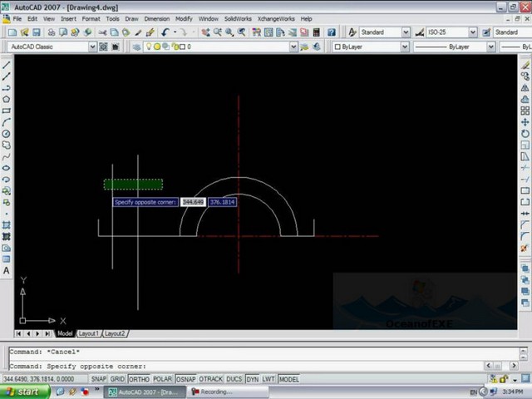Select the Arc draw tool

(x=6, y=122)
